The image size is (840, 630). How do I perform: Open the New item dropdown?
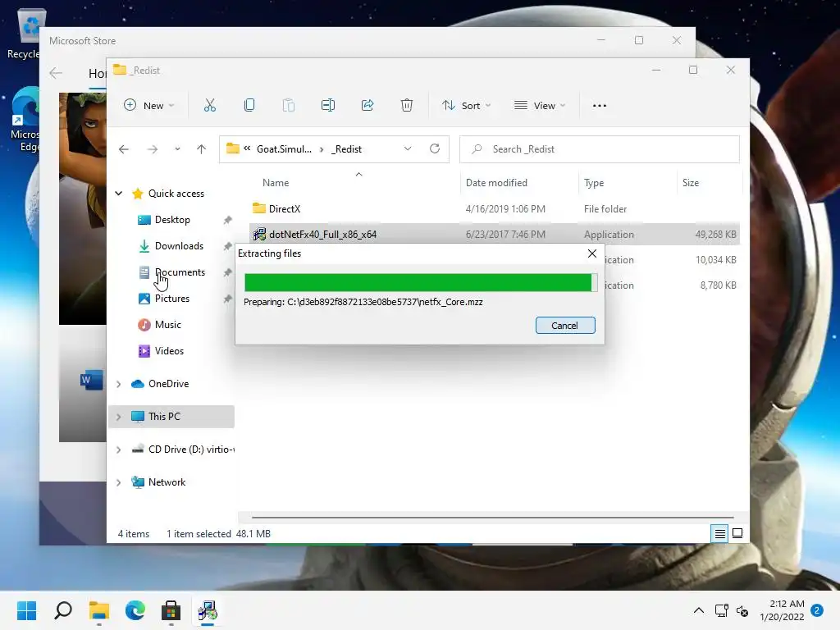click(149, 106)
